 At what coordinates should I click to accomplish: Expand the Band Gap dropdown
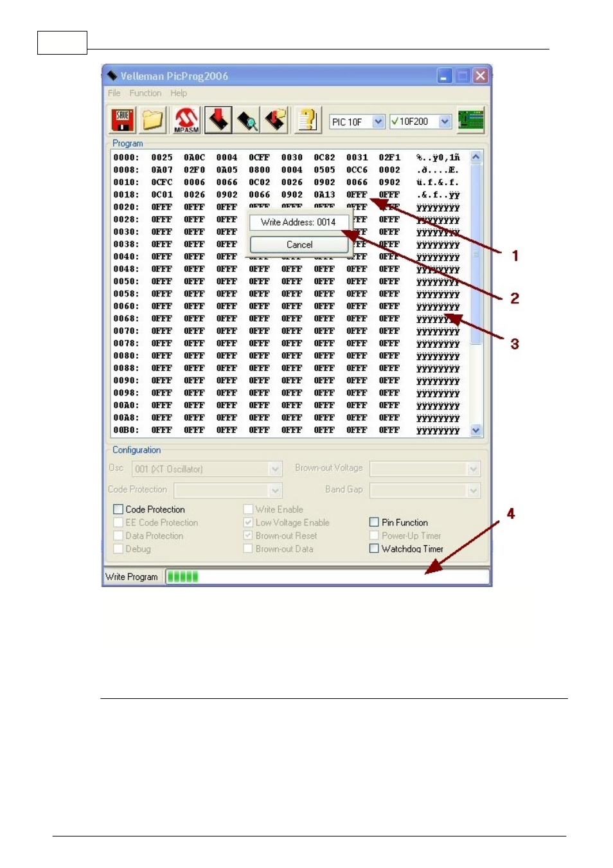pyautogui.click(x=474, y=491)
